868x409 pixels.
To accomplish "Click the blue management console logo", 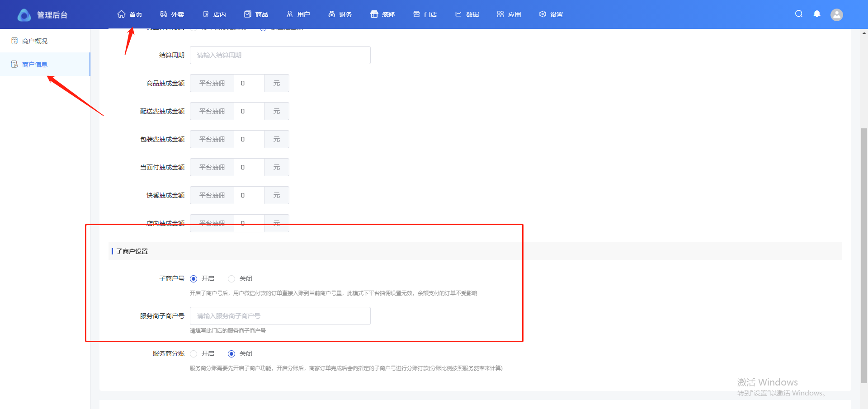I will coord(24,15).
